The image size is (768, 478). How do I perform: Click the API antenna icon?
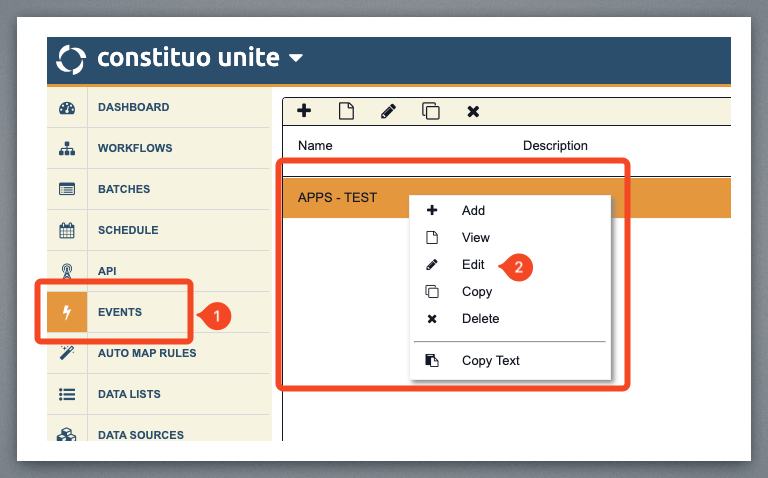coord(67,272)
